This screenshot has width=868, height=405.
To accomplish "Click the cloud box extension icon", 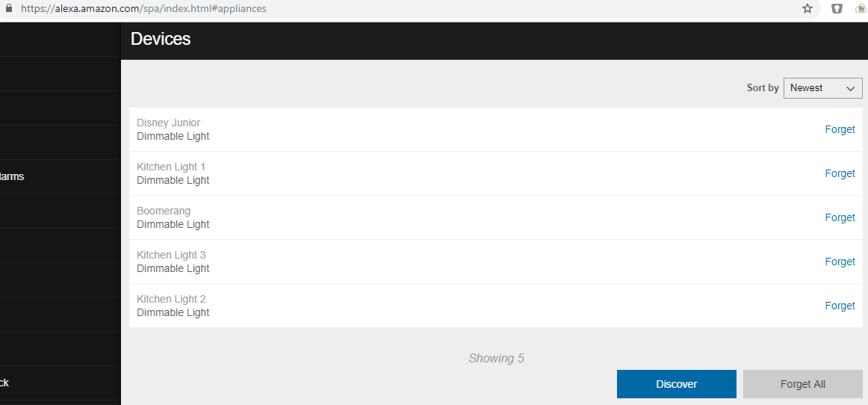I will click(x=860, y=8).
